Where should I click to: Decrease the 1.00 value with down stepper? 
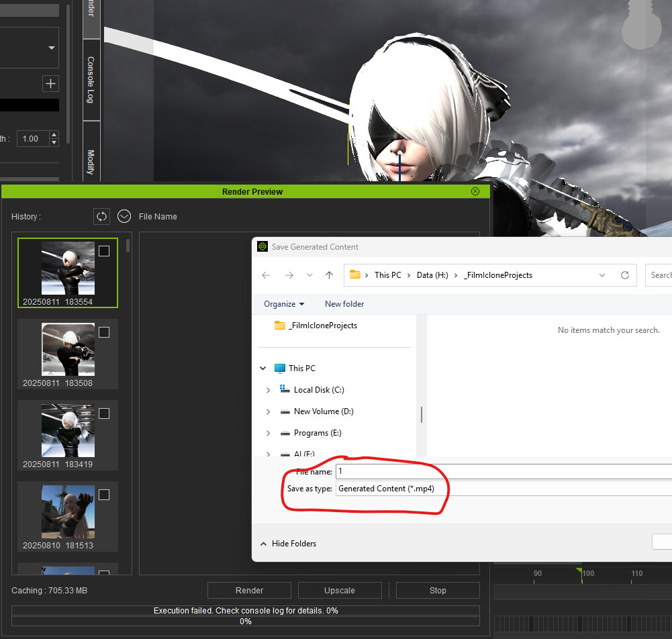coord(54,143)
